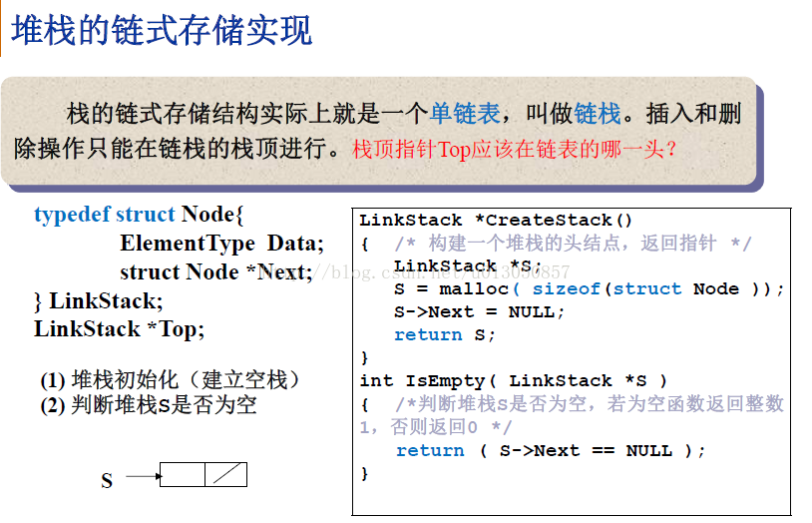Click the slashed null pointer cell in diagram
Image resolution: width=812 pixels, height=523 pixels.
pos(225,474)
